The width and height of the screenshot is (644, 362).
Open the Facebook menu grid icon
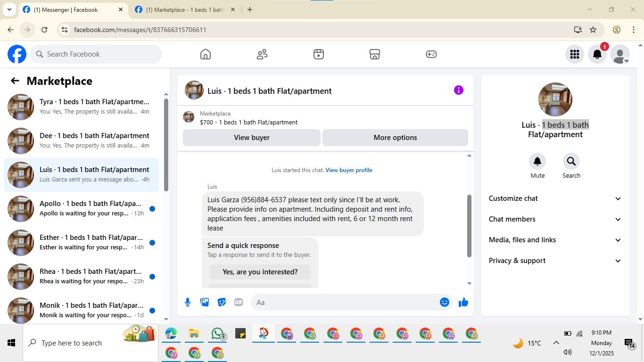pyautogui.click(x=574, y=54)
